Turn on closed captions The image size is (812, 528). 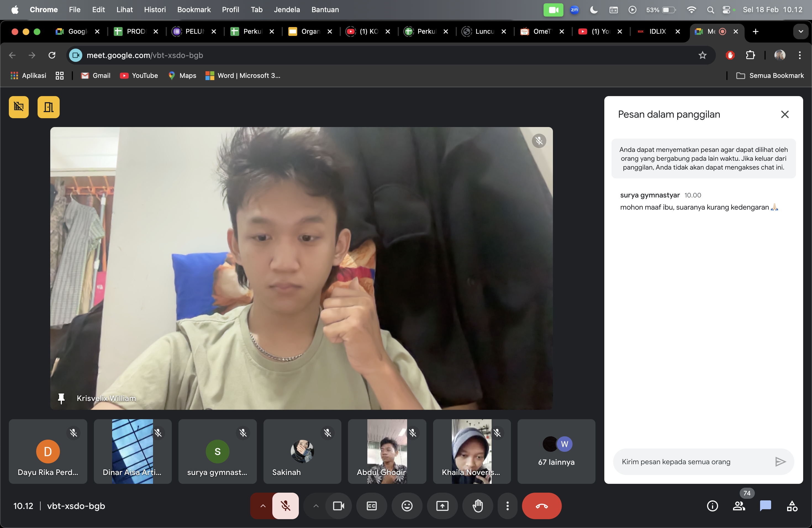[371, 506]
